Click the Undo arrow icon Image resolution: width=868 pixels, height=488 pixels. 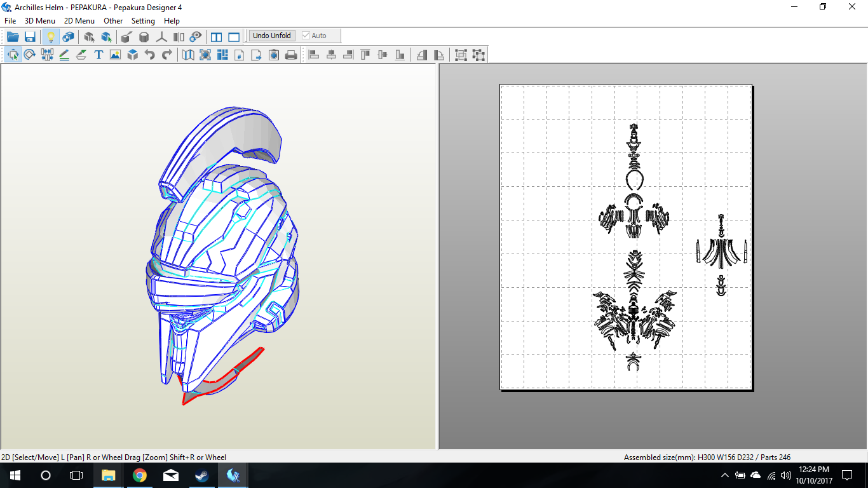click(149, 55)
